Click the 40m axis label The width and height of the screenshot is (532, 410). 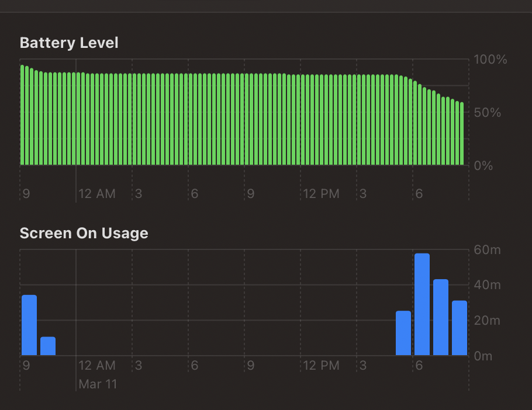tap(487, 285)
